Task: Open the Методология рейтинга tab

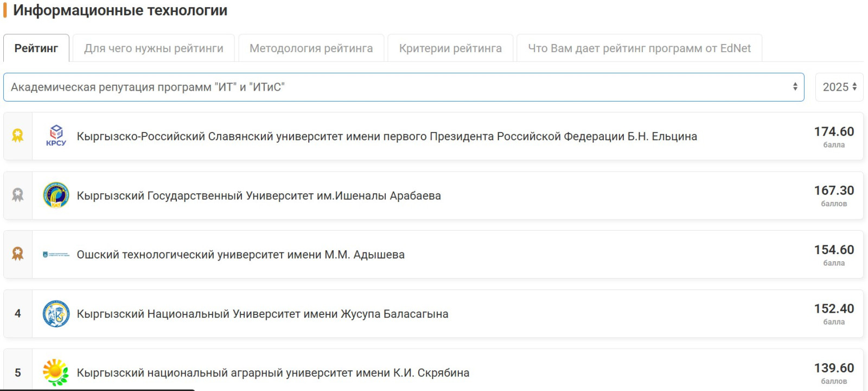Action: [x=311, y=48]
